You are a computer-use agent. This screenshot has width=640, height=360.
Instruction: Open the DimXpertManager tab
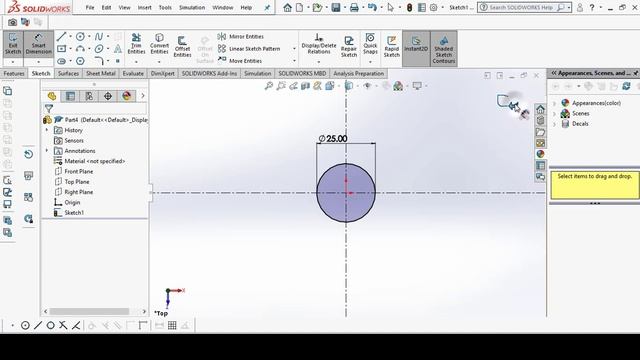click(x=108, y=96)
